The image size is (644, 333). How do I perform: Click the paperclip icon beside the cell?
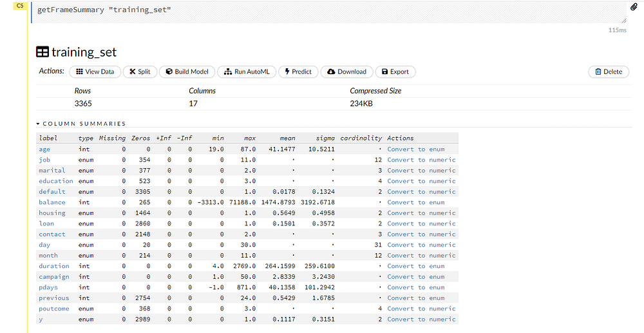coord(634,7)
